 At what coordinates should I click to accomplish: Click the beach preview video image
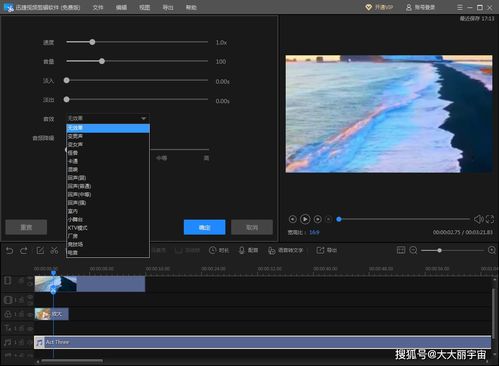tap(389, 114)
